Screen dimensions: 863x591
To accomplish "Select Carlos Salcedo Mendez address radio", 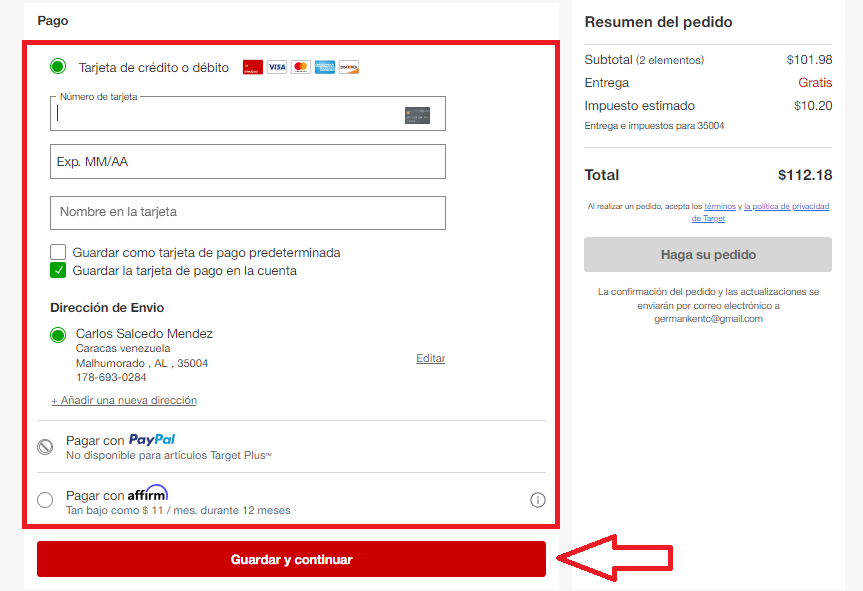I will [58, 335].
